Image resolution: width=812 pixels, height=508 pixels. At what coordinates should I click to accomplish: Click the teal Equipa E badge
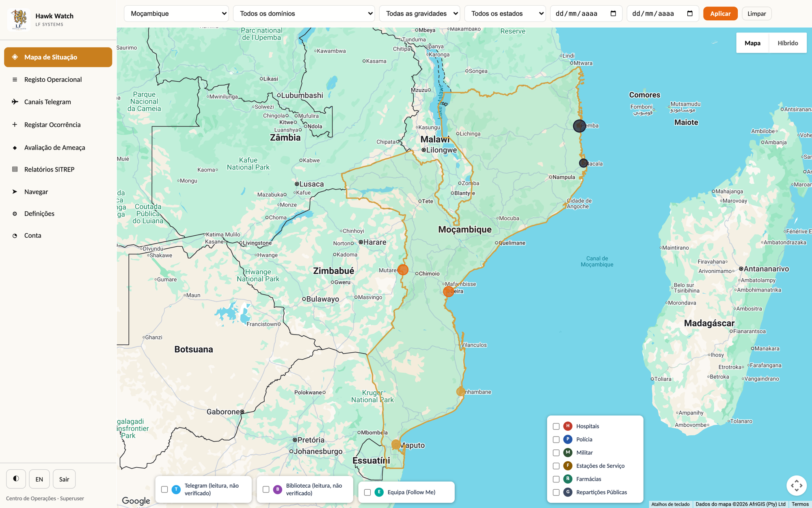click(379, 492)
